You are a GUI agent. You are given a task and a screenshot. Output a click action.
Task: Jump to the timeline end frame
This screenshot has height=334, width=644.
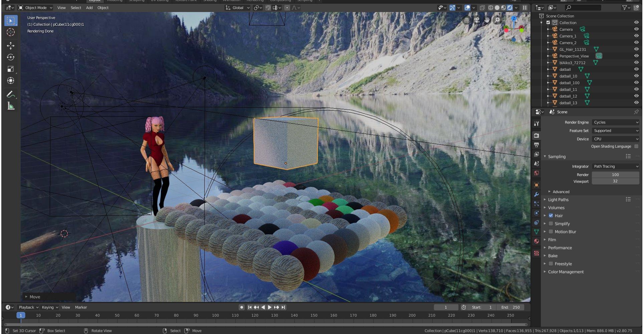(x=283, y=307)
